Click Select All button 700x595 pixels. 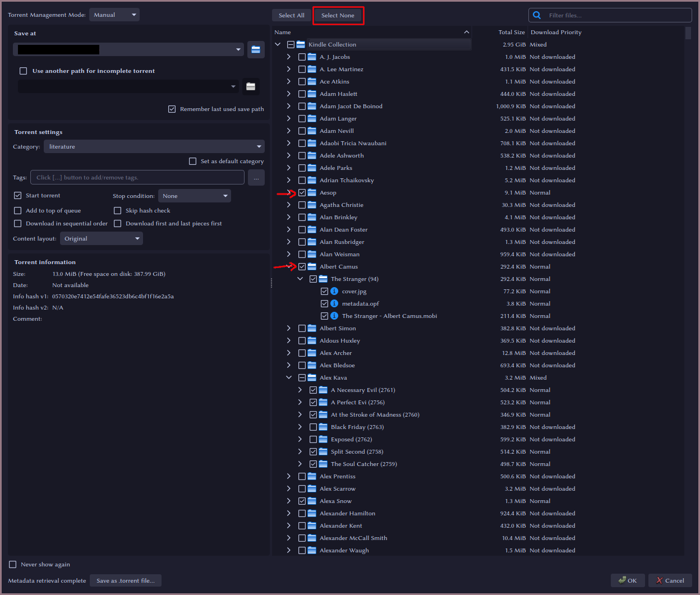(292, 15)
